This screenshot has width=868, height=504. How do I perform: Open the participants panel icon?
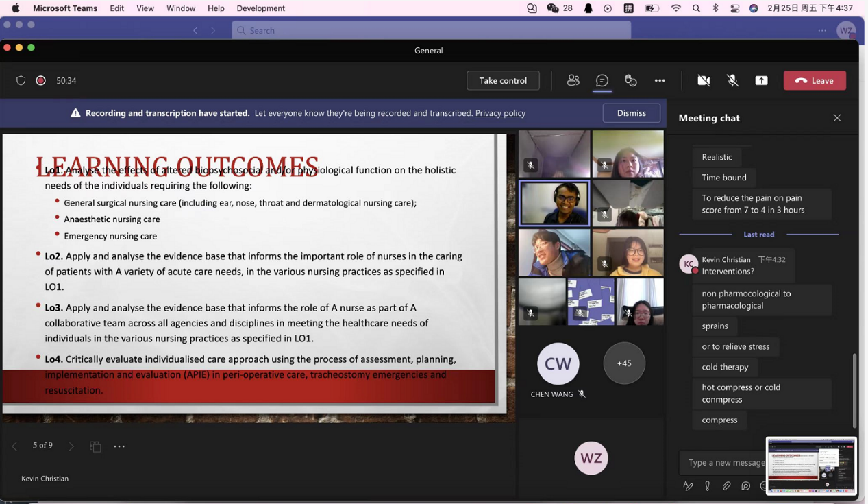coord(573,80)
